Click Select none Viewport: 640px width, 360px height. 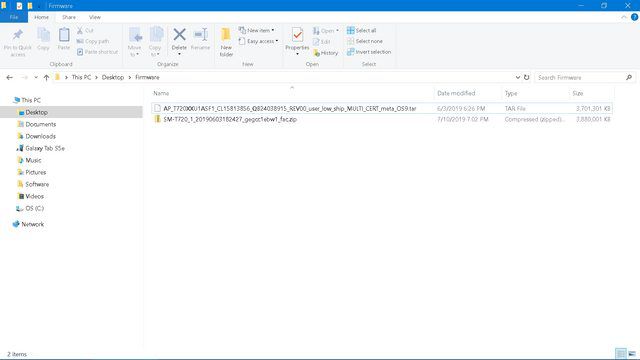point(365,41)
